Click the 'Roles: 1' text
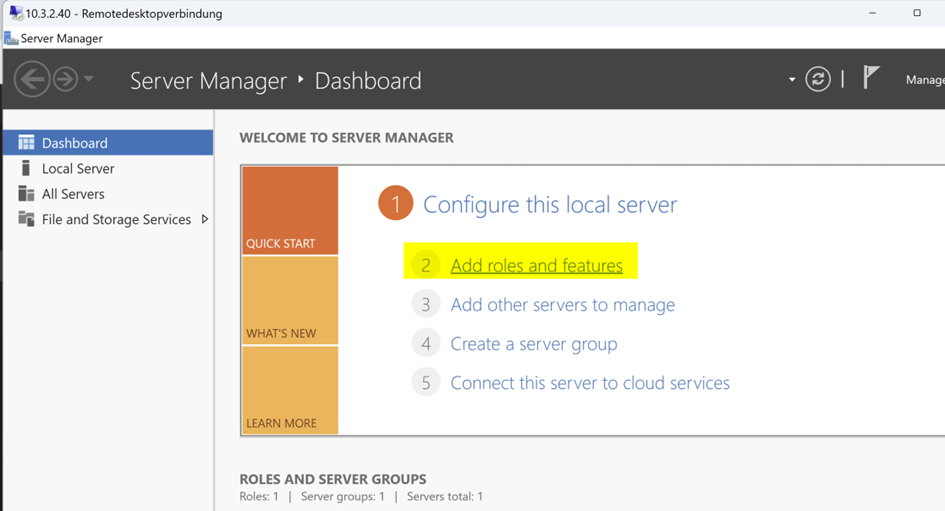 [x=259, y=497]
